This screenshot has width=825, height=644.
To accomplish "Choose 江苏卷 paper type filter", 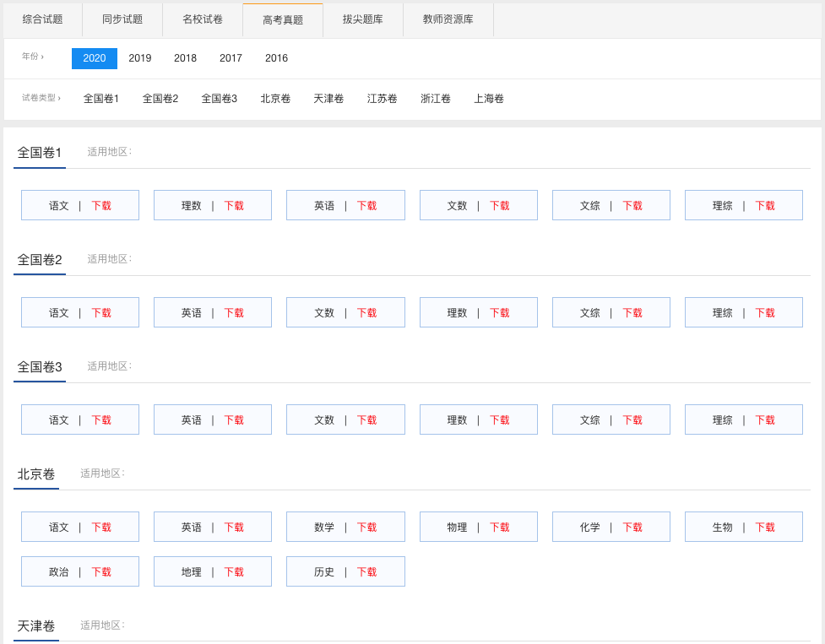I will (x=382, y=99).
